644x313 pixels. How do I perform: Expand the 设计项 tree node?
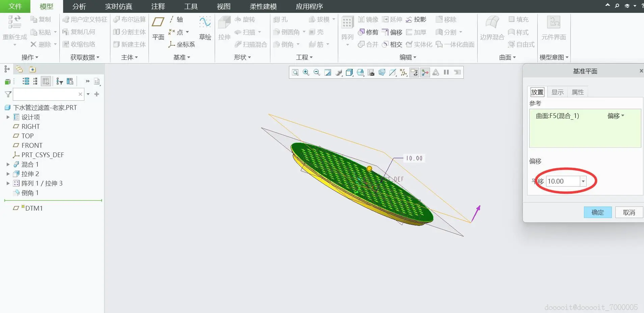pyautogui.click(x=8, y=117)
